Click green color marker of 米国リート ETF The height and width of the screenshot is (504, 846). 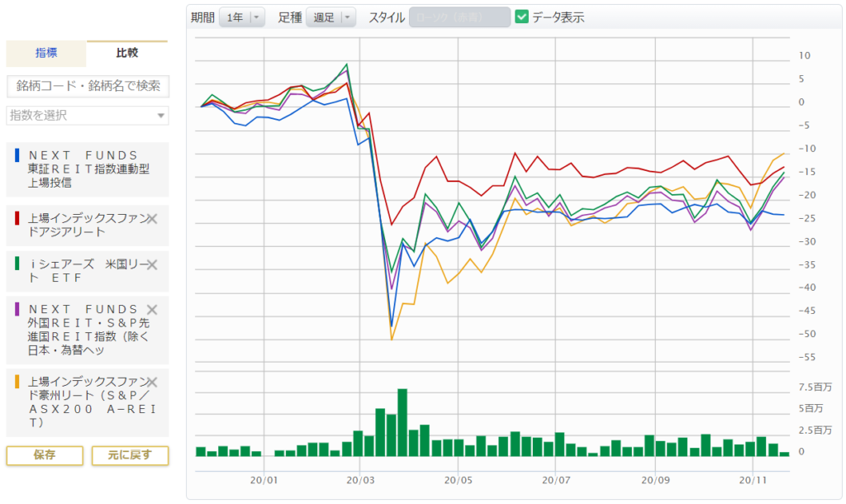tap(17, 264)
